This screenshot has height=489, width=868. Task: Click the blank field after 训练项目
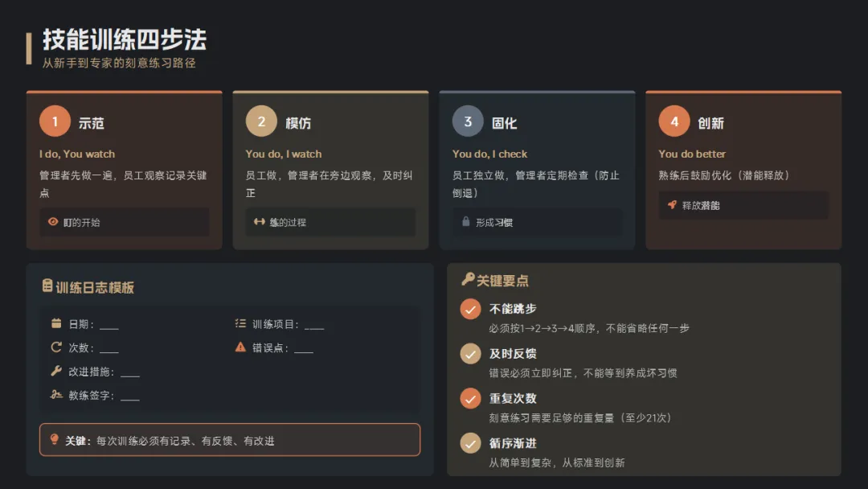click(314, 326)
